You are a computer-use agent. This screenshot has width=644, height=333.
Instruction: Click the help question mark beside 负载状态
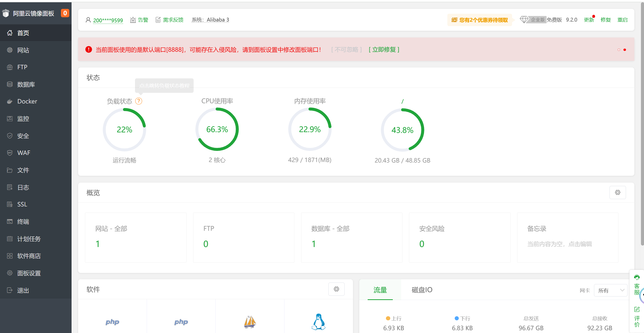[x=139, y=101]
